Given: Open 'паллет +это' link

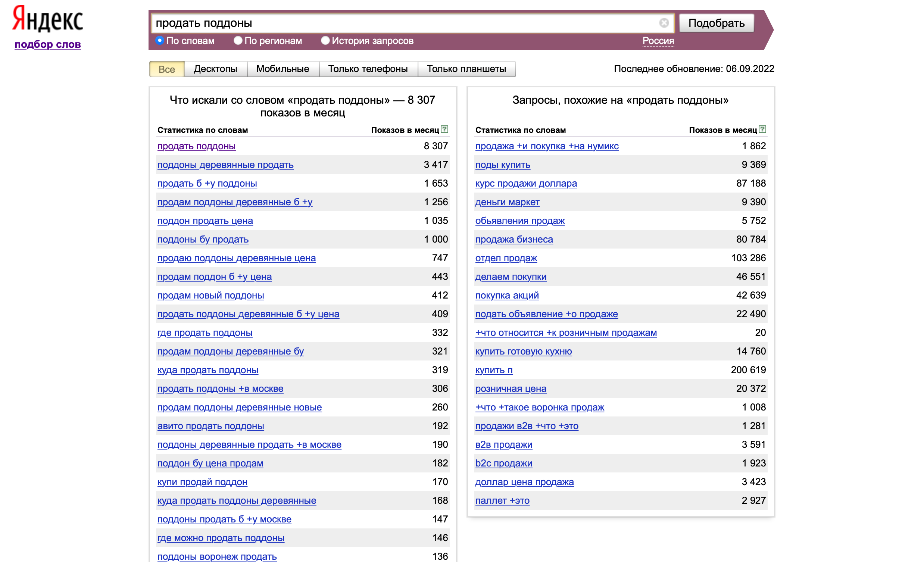Looking at the screenshot, I should click(503, 501).
